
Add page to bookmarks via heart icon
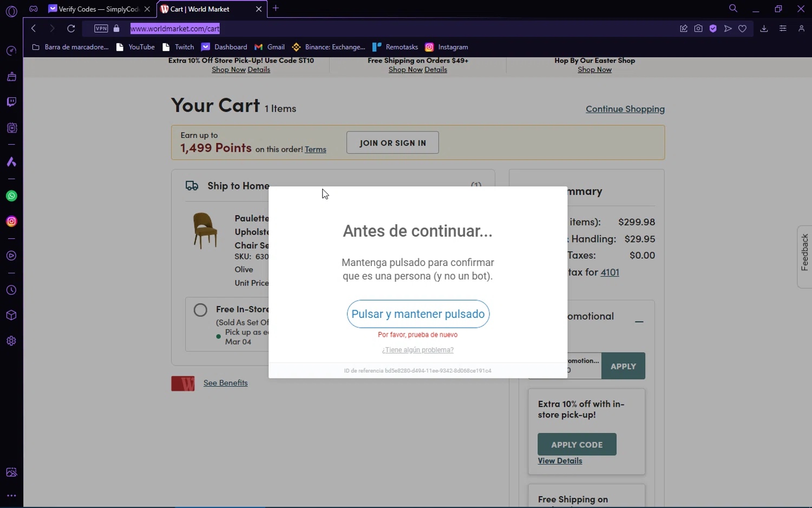click(743, 28)
